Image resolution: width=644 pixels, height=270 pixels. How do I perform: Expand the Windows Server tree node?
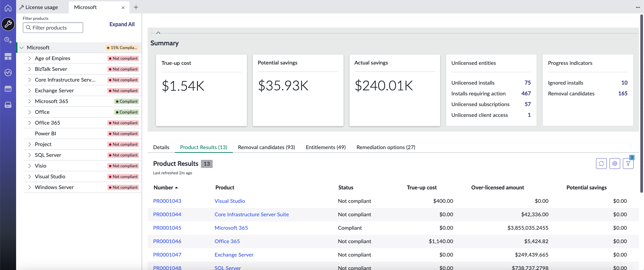[x=30, y=187]
